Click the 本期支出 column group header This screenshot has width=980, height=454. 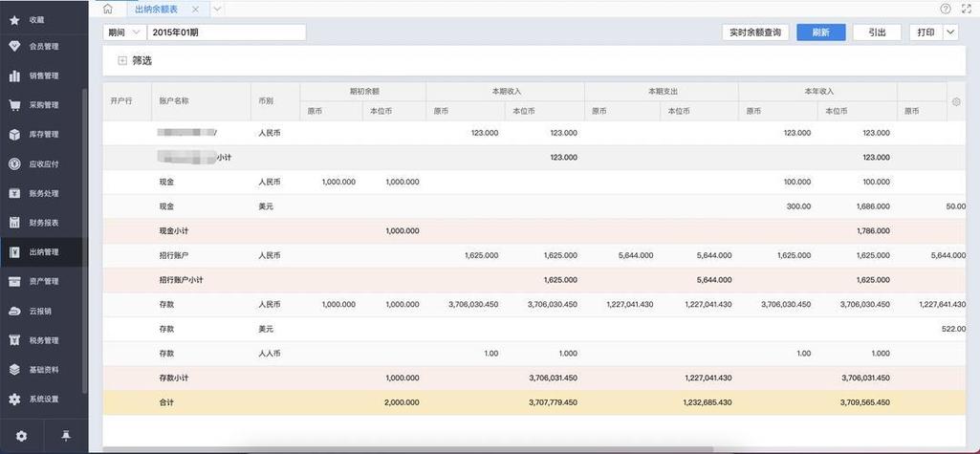(662, 91)
